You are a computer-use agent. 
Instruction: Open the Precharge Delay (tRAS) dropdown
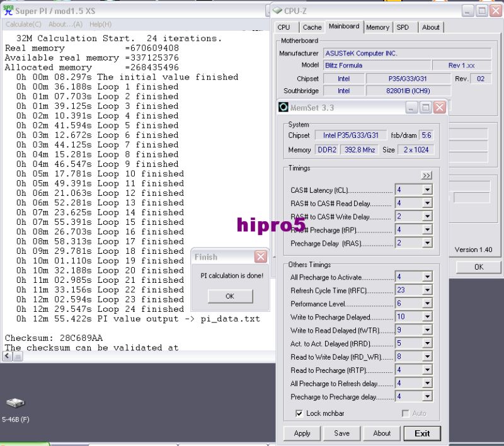coord(427,243)
